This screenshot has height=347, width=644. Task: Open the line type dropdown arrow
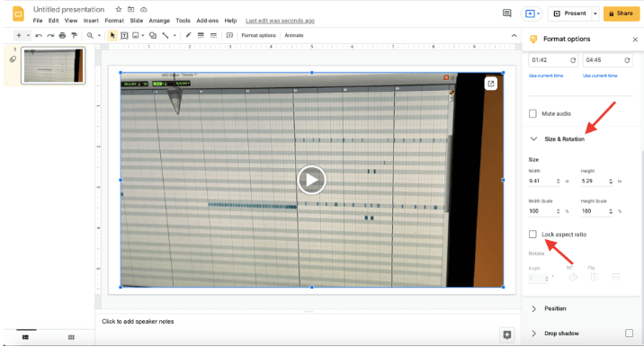point(174,36)
